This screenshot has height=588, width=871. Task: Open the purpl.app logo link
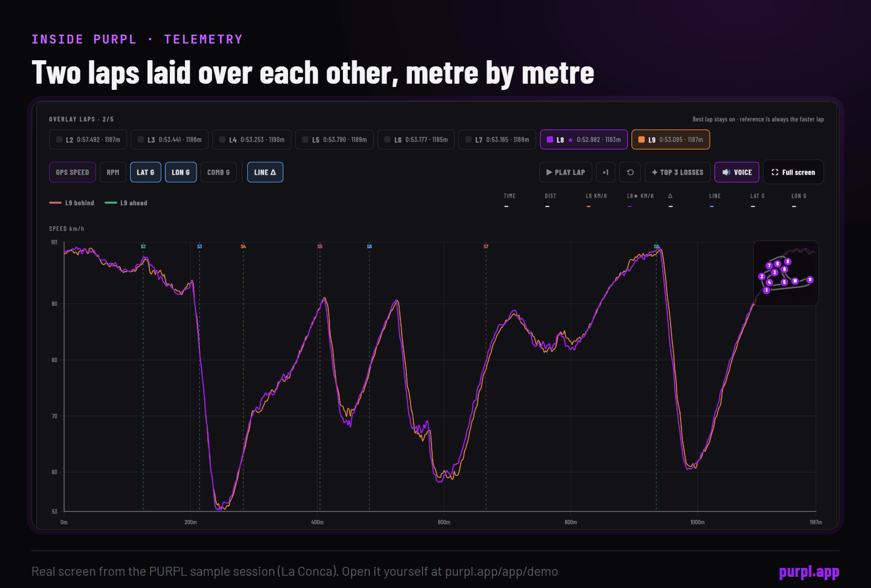pyautogui.click(x=809, y=572)
